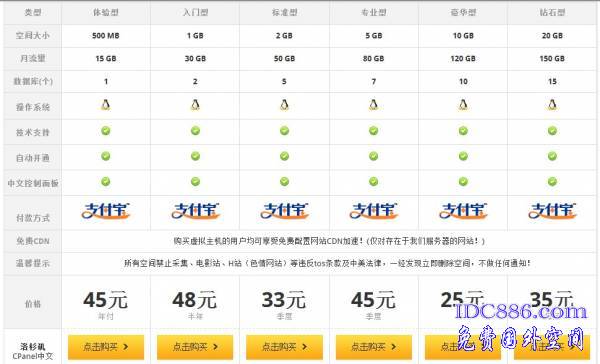The width and height of the screenshot is (600, 364).
Task: Click the 45元 年付 price of 体验型
Action: pyautogui.click(x=106, y=304)
